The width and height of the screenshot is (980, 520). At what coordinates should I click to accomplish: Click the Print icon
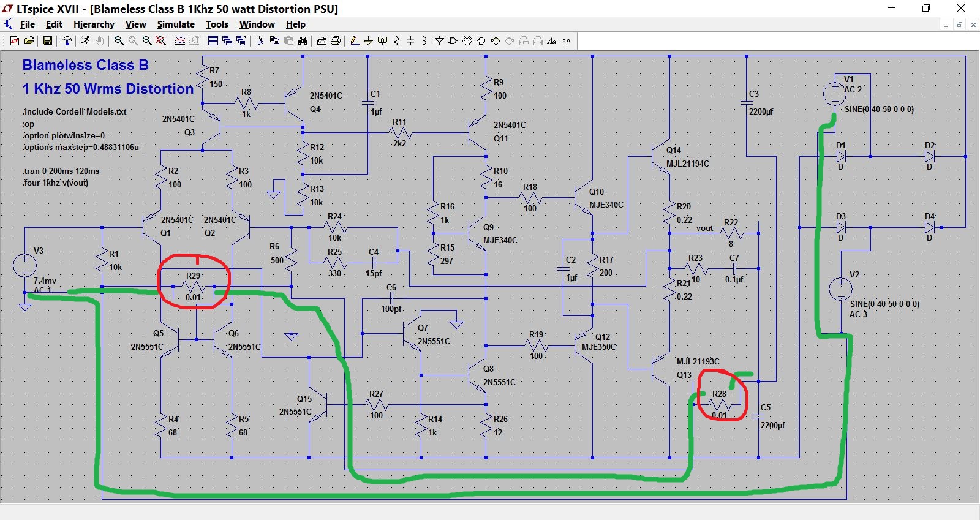coord(336,41)
